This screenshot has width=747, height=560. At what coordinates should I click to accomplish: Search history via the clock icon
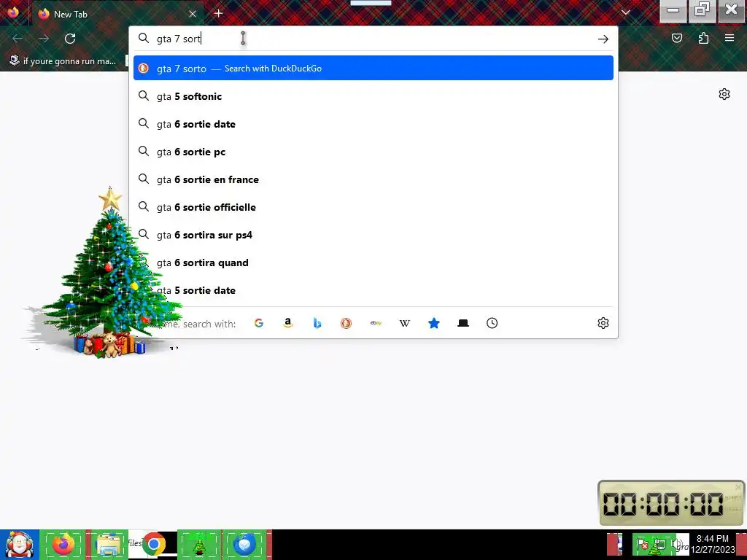tap(492, 323)
